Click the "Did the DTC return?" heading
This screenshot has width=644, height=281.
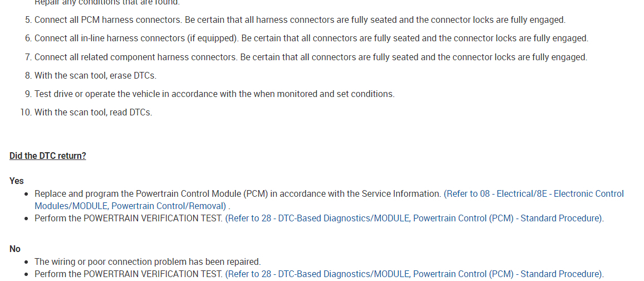point(48,156)
